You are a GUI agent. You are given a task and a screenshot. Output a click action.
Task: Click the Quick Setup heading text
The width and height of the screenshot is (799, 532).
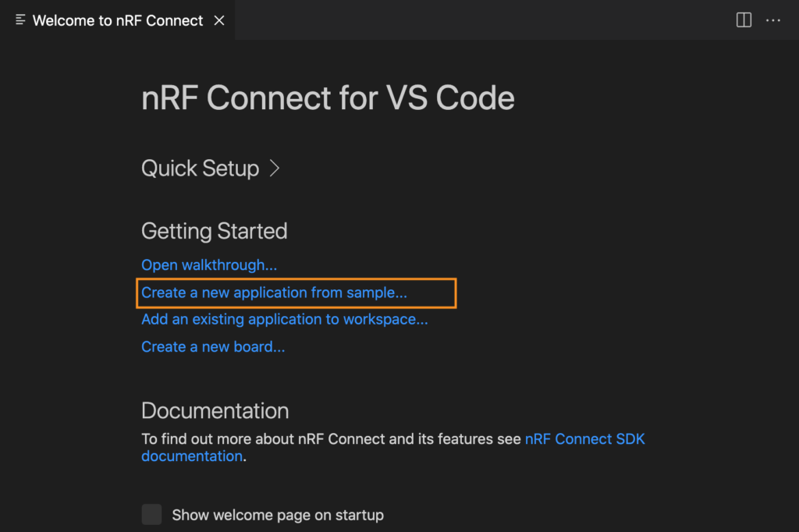pyautogui.click(x=200, y=168)
